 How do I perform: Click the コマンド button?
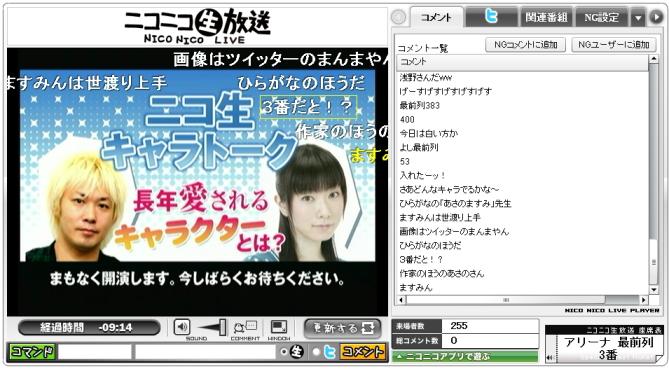point(32,352)
